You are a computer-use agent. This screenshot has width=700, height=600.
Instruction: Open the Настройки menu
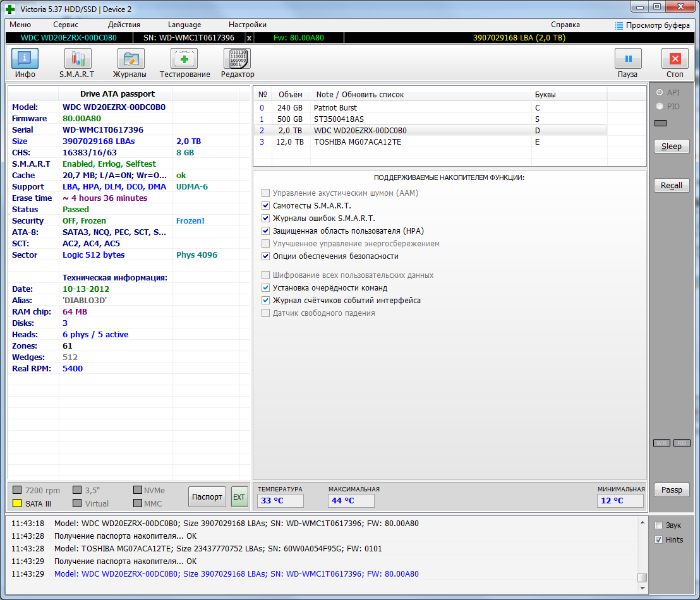(247, 25)
